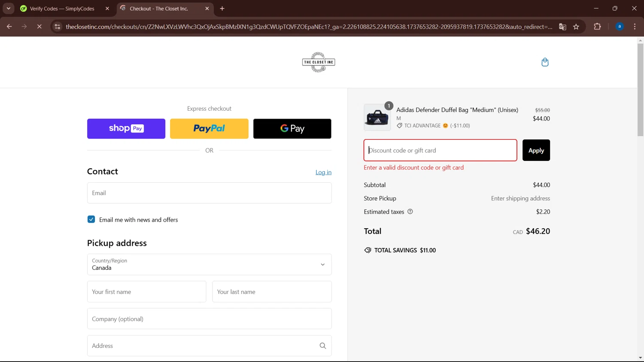Open the Chrome three-dot menu
Image resolution: width=644 pixels, height=362 pixels.
pyautogui.click(x=635, y=27)
